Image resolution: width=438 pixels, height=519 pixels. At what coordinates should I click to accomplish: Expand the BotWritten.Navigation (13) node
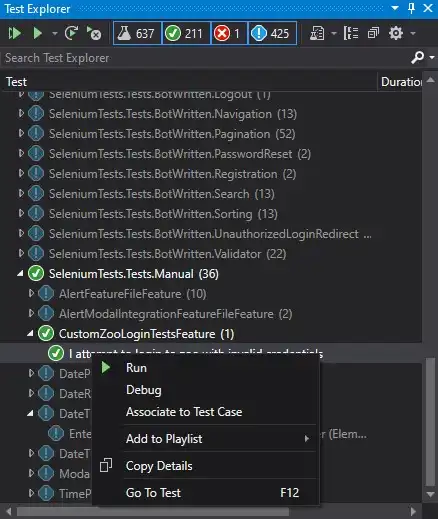[21, 113]
